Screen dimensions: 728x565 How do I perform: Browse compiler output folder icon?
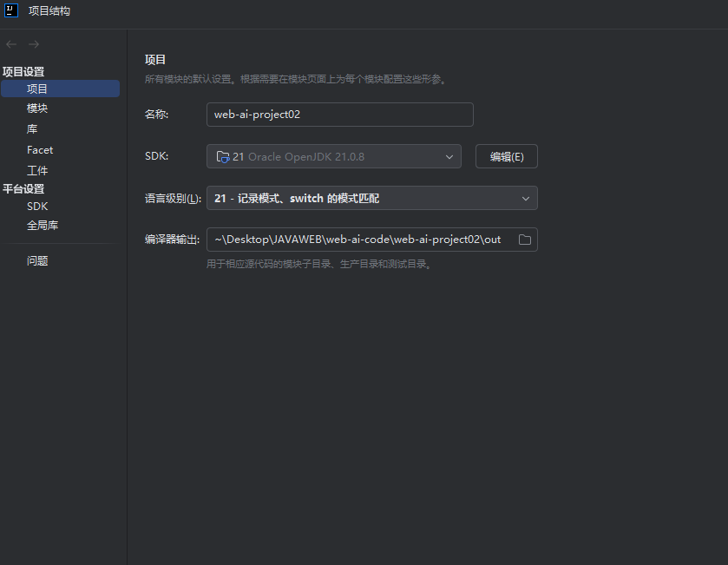525,240
